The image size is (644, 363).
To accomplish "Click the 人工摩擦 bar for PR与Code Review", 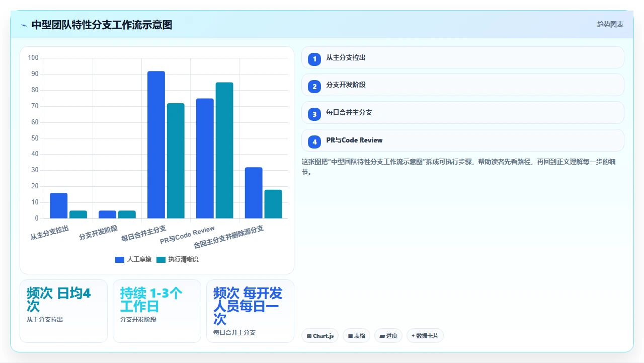I will pos(205,159).
